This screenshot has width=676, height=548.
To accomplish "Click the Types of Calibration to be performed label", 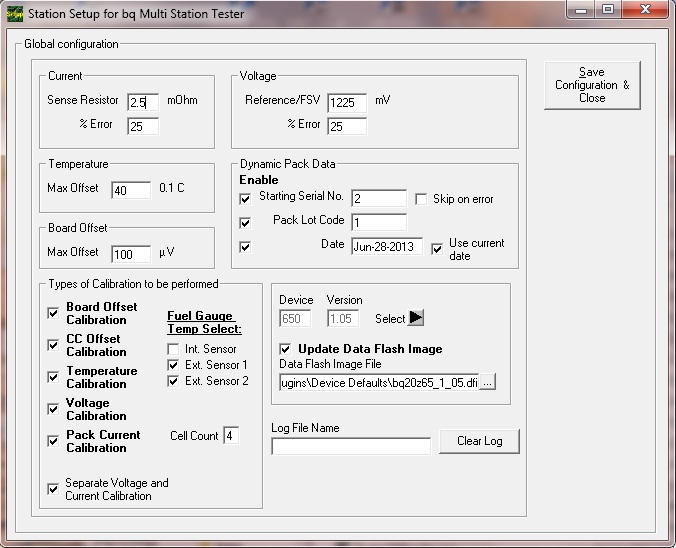I will 133,284.
